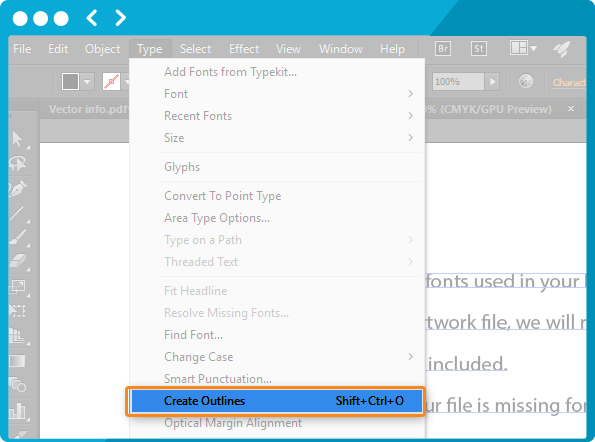595x442 pixels.
Task: Open the Effect menu
Action: [x=244, y=49]
